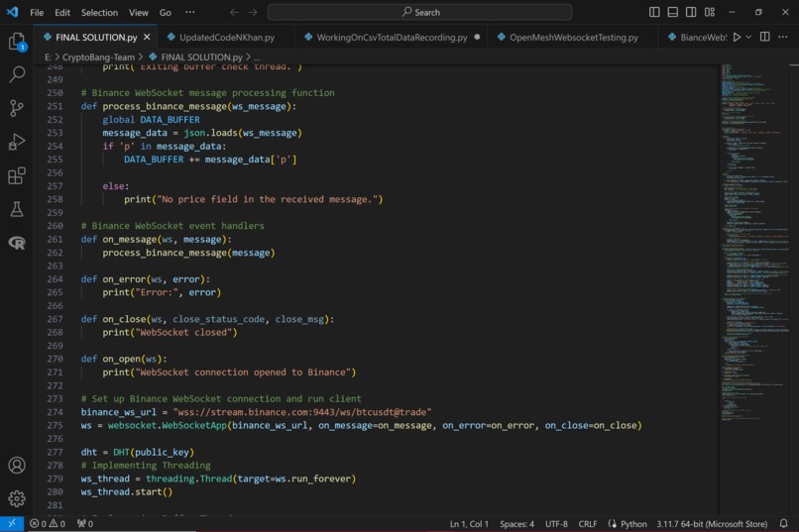Click the ws_thread.start() line

126,491
